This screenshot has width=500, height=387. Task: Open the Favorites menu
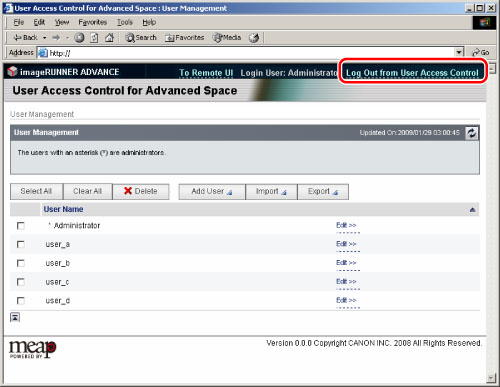(93, 22)
